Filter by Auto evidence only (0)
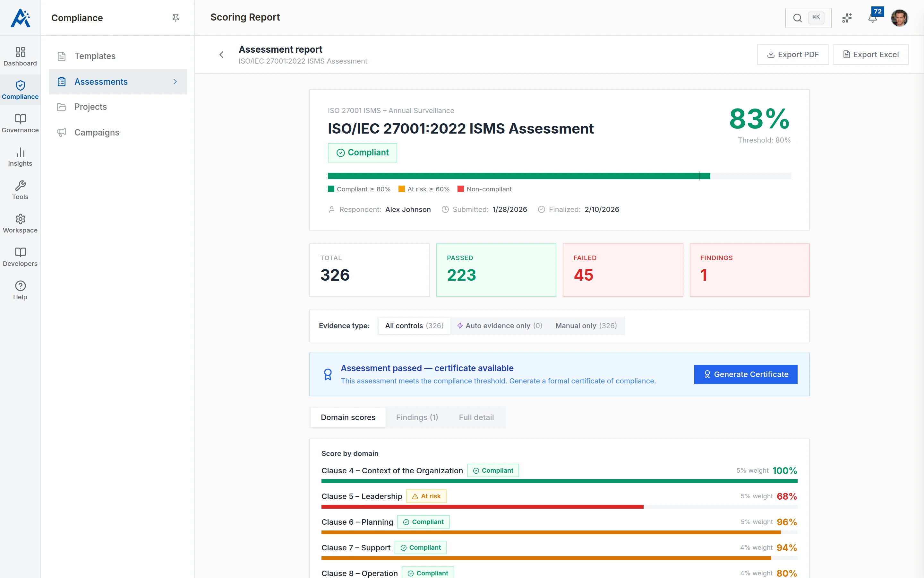Viewport: 924px width, 578px height. 500,326
